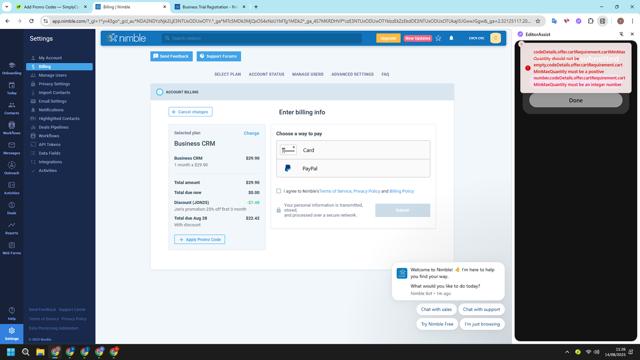Image resolution: width=640 pixels, height=360 pixels.
Task: Choose PayPal as the payment method
Action: coord(353,168)
